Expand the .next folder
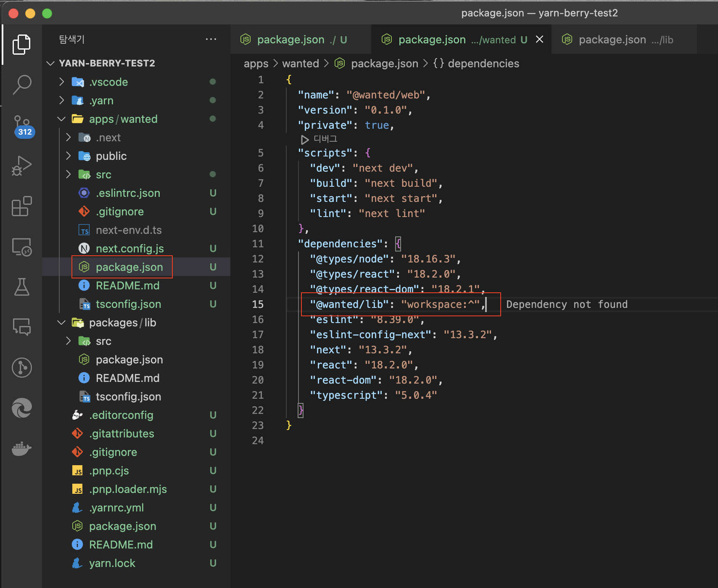718x588 pixels. [136, 138]
